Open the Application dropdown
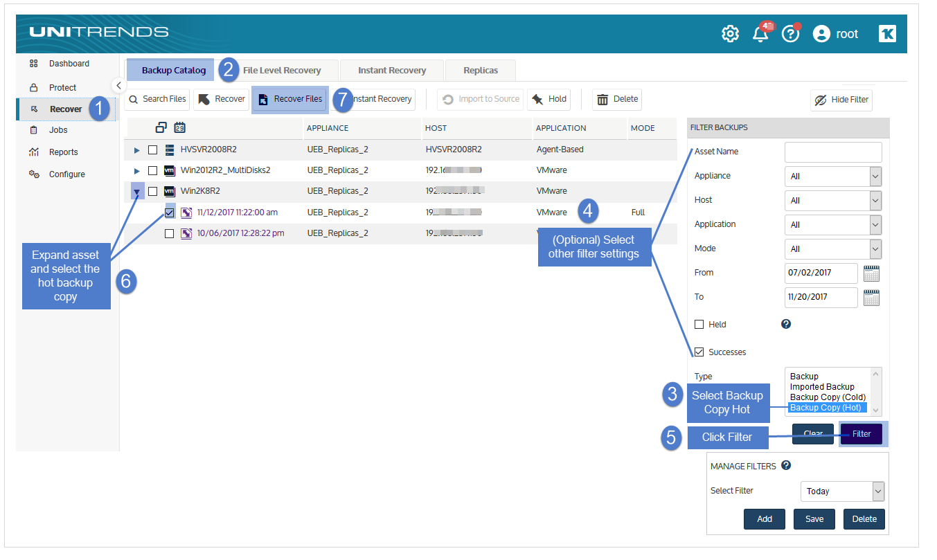937x560 pixels. [x=833, y=225]
